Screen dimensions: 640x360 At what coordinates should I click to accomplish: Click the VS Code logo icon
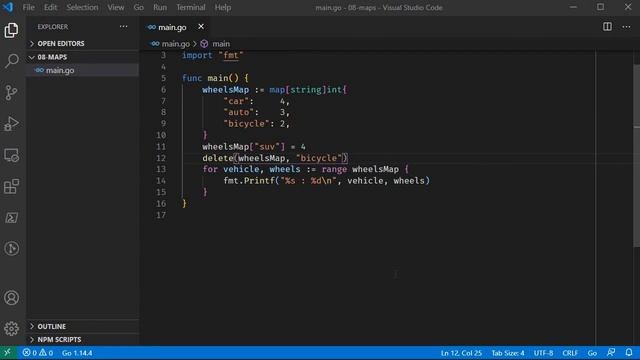point(8,7)
